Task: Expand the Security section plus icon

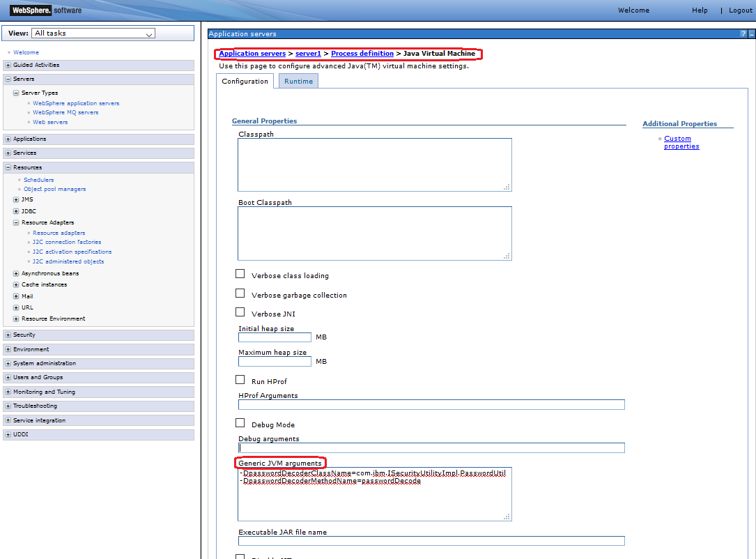Action: point(8,335)
